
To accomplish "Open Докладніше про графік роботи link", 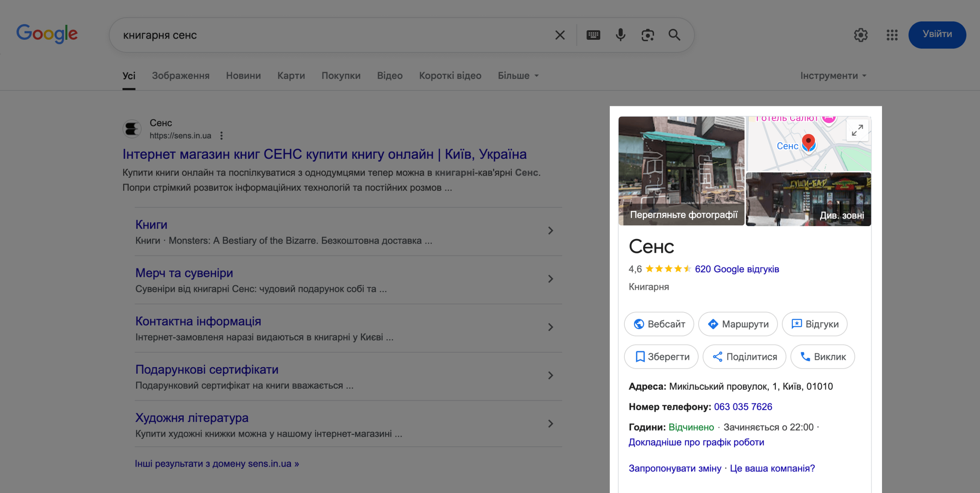I will [696, 442].
